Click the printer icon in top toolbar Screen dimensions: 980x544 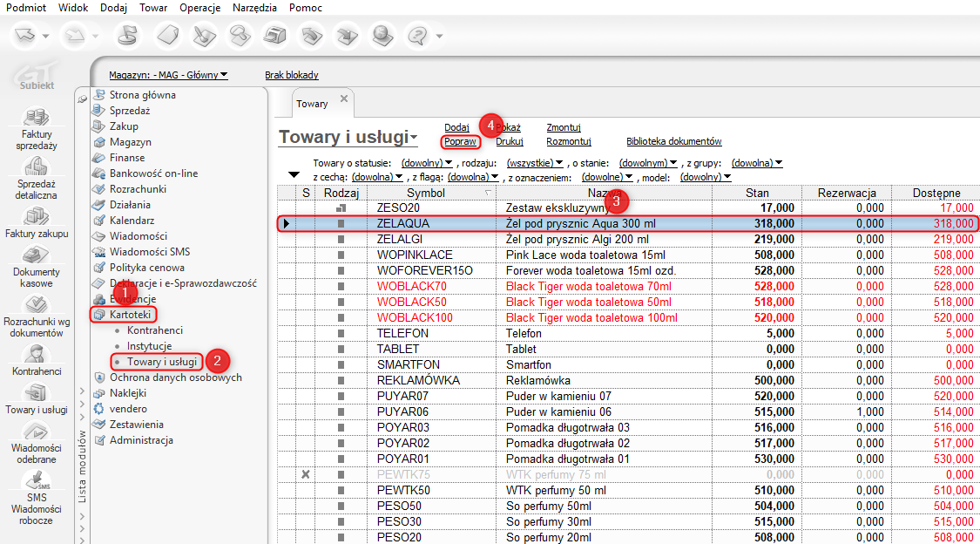click(x=276, y=36)
